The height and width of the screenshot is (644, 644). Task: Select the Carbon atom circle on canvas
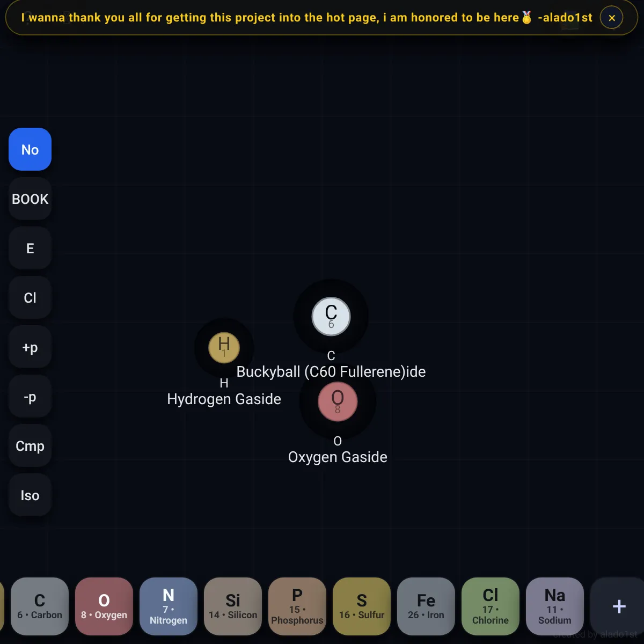tap(331, 317)
